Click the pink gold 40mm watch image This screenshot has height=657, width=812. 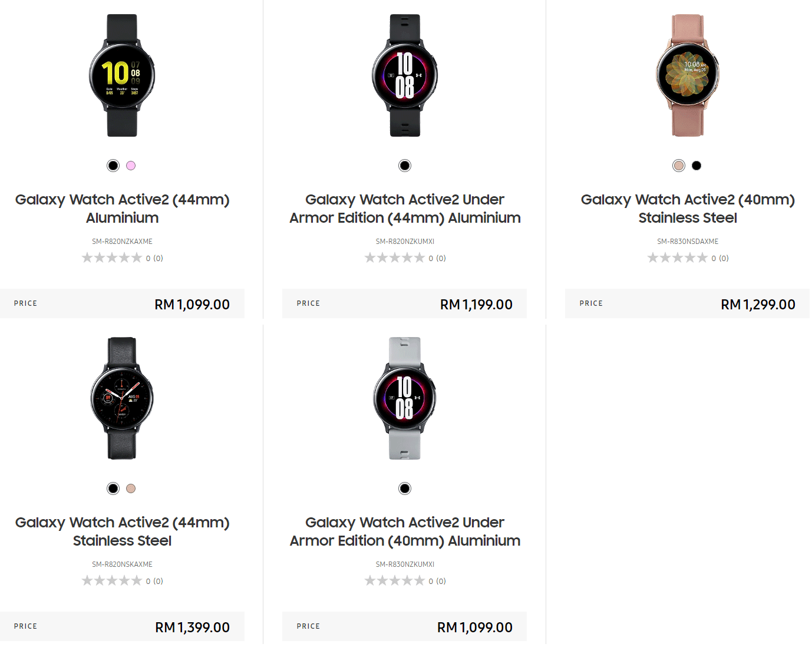point(688,75)
